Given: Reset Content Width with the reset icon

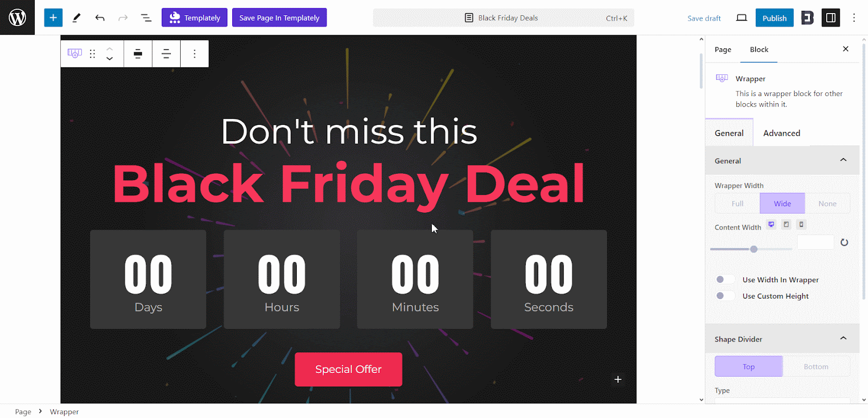Looking at the screenshot, I should point(844,243).
